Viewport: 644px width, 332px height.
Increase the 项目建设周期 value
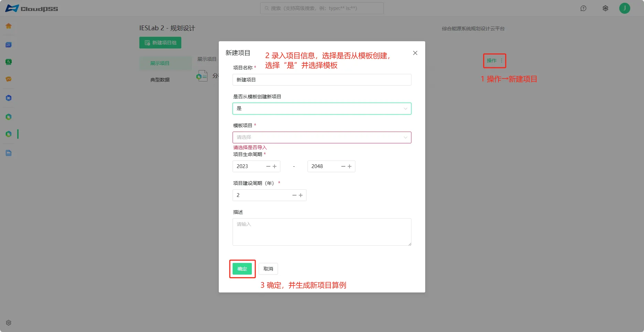pyautogui.click(x=301, y=195)
